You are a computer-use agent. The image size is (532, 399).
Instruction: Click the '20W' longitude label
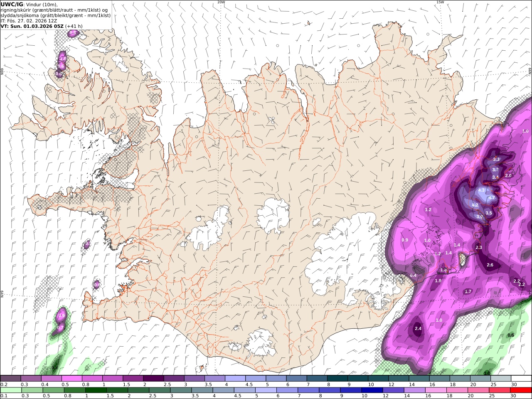click(x=221, y=2)
